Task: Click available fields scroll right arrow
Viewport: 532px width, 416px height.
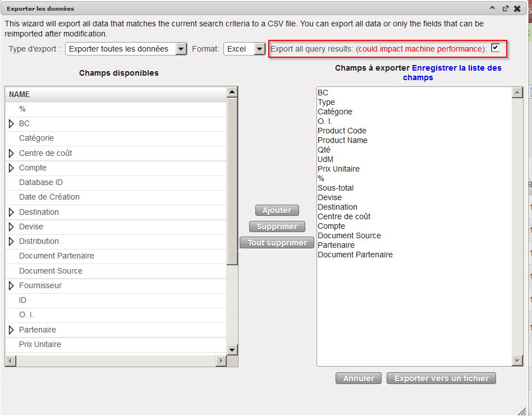Action: tap(221, 360)
